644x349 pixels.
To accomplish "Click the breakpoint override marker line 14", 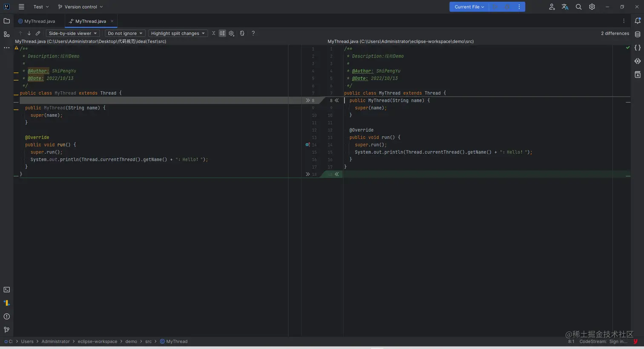I will click(x=308, y=145).
